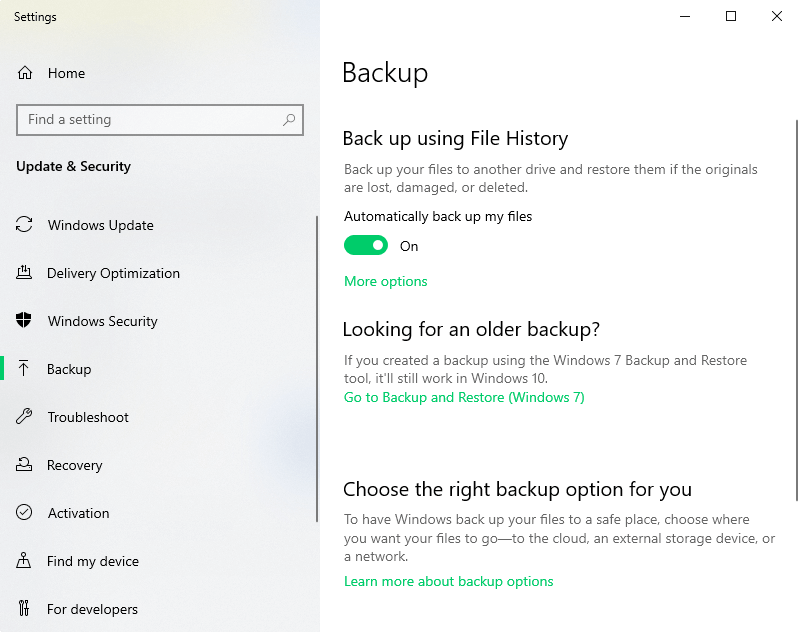Click the Delivery Optimization icon
This screenshot has height=632, width=800.
[x=25, y=273]
